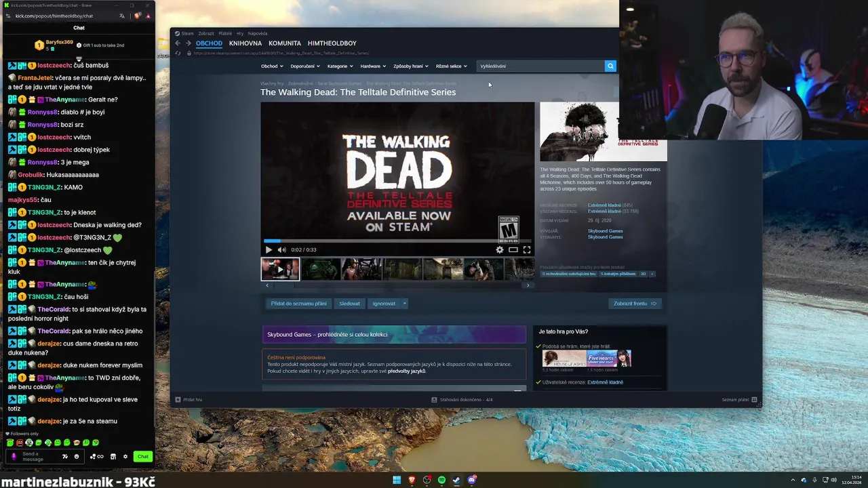The width and height of the screenshot is (868, 488).
Task: Open the Zobrazit menu
Action: tap(206, 33)
